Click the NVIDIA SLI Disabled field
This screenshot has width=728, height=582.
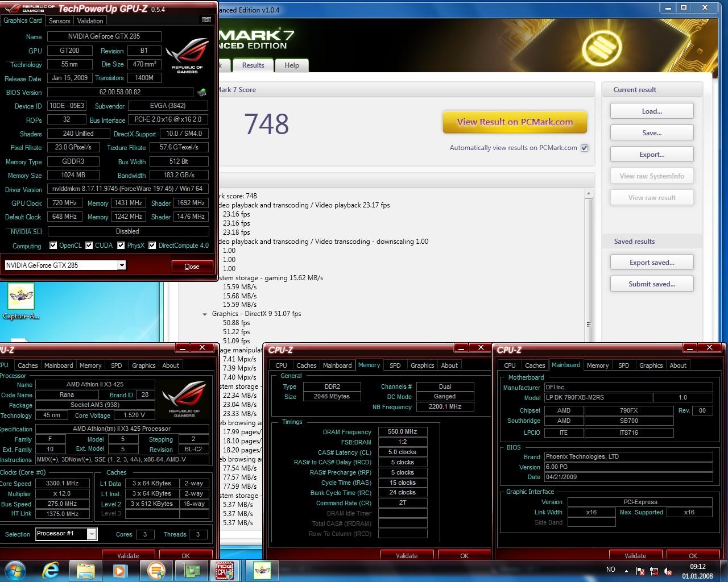point(128,231)
